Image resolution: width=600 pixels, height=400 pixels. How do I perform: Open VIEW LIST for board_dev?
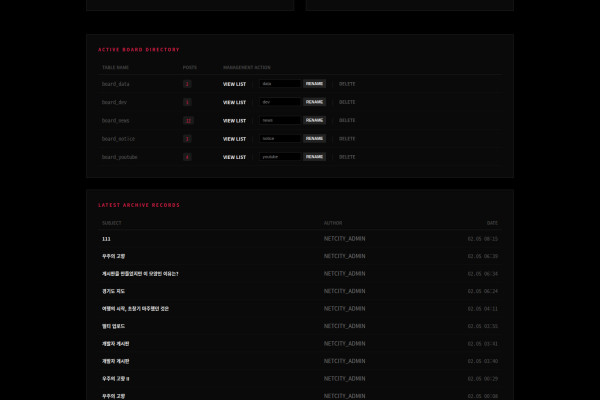pyautogui.click(x=234, y=102)
